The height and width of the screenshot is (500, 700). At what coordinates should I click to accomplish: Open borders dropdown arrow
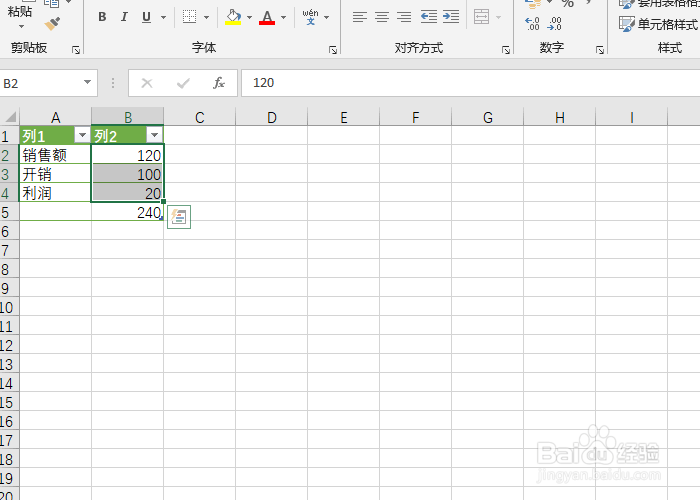pos(206,17)
